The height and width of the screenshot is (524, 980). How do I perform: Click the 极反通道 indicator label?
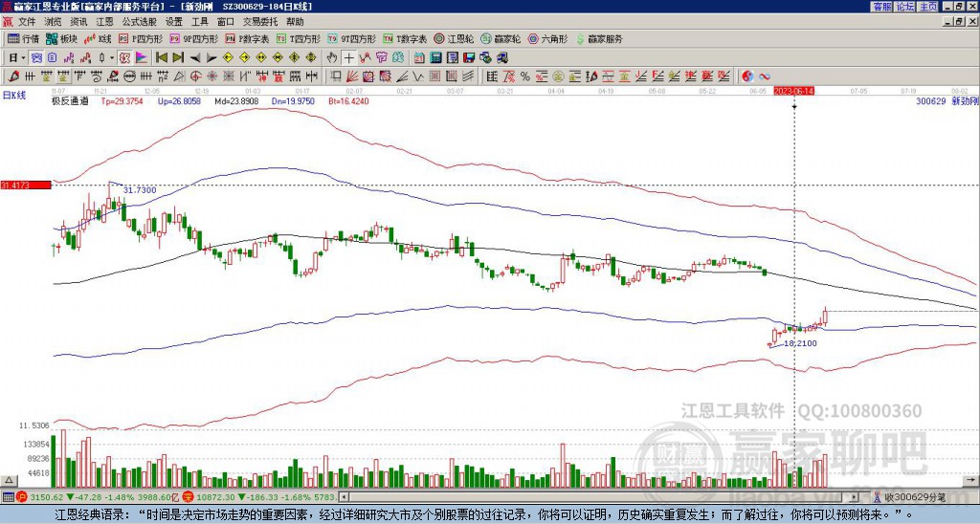point(69,100)
